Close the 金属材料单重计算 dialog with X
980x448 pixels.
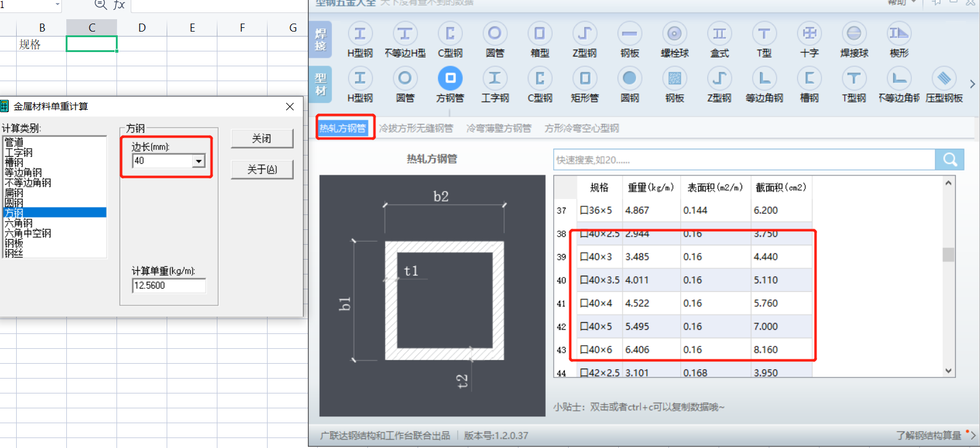coord(290,107)
